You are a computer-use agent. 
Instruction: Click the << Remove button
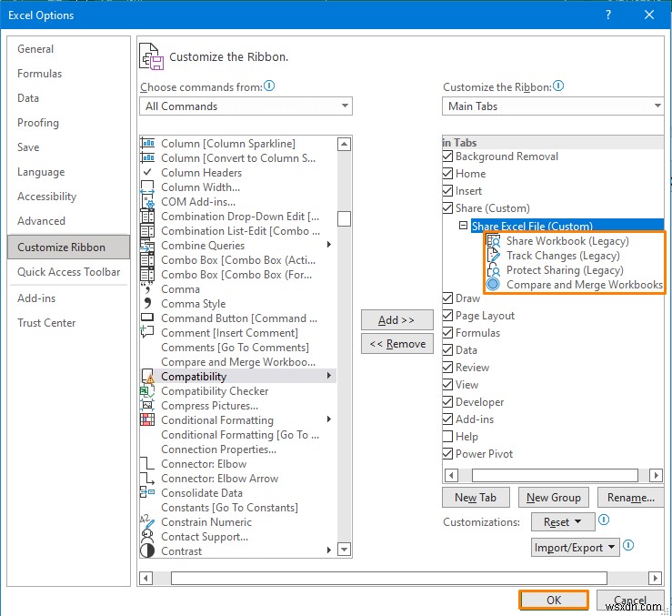[x=396, y=344]
